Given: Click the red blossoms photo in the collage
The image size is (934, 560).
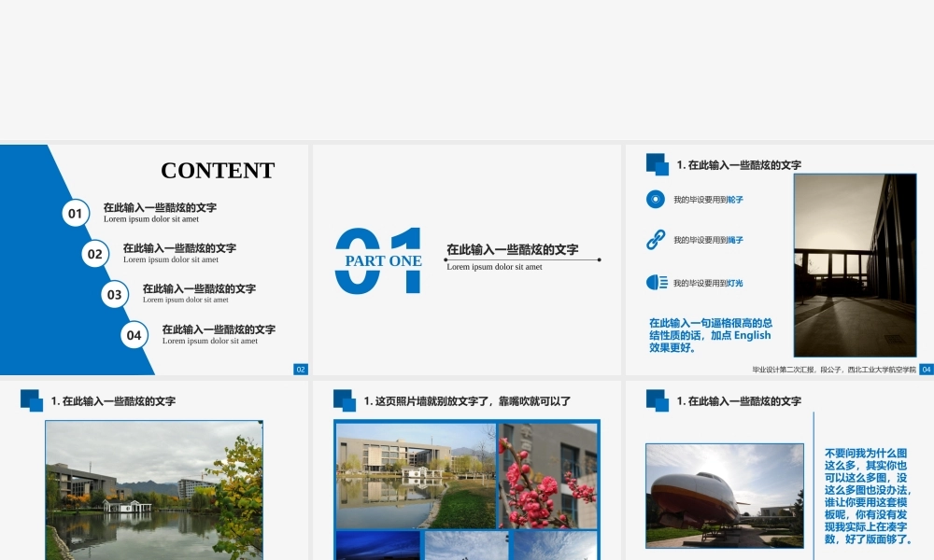Looking at the screenshot, I should (547, 476).
